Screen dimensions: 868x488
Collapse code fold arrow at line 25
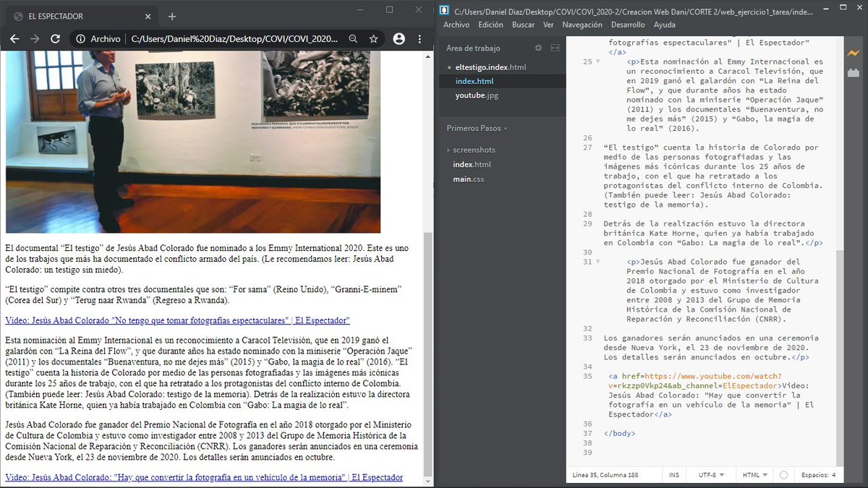coord(597,62)
